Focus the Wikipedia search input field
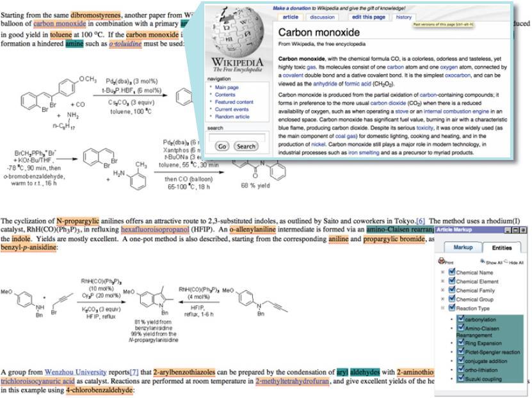 (x=237, y=137)
